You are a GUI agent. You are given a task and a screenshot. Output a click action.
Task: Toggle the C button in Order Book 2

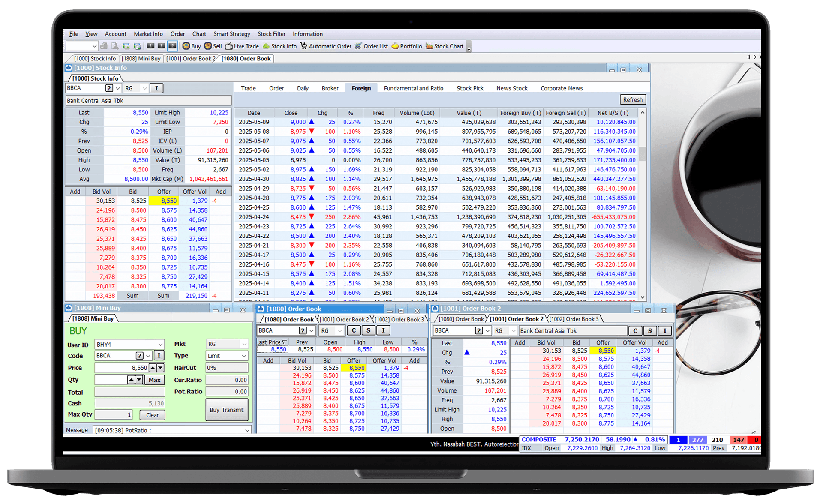click(x=635, y=331)
